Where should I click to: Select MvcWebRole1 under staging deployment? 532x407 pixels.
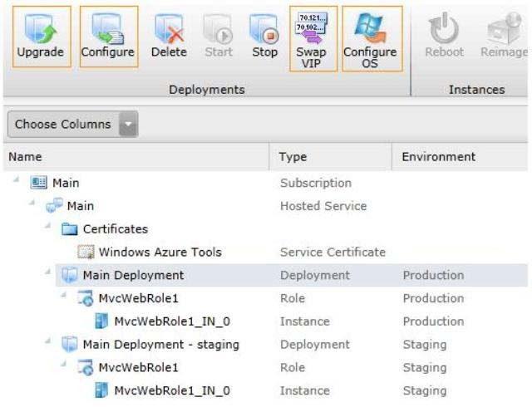139,368
